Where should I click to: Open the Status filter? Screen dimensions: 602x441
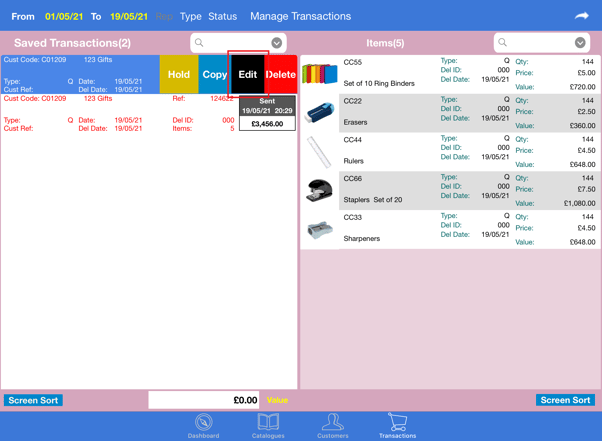click(222, 16)
